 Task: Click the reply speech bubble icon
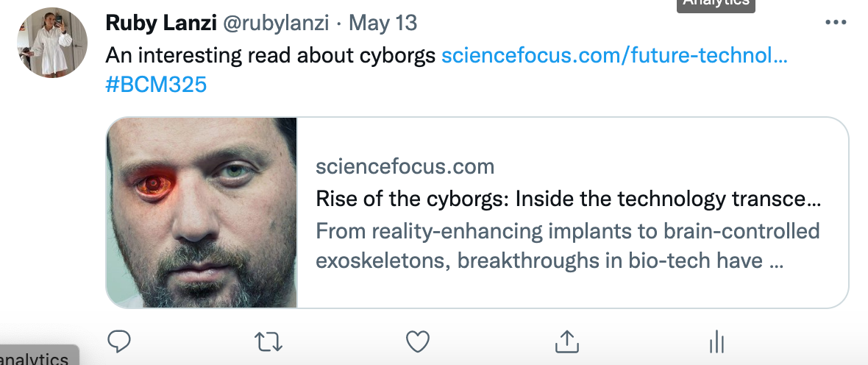point(119,341)
